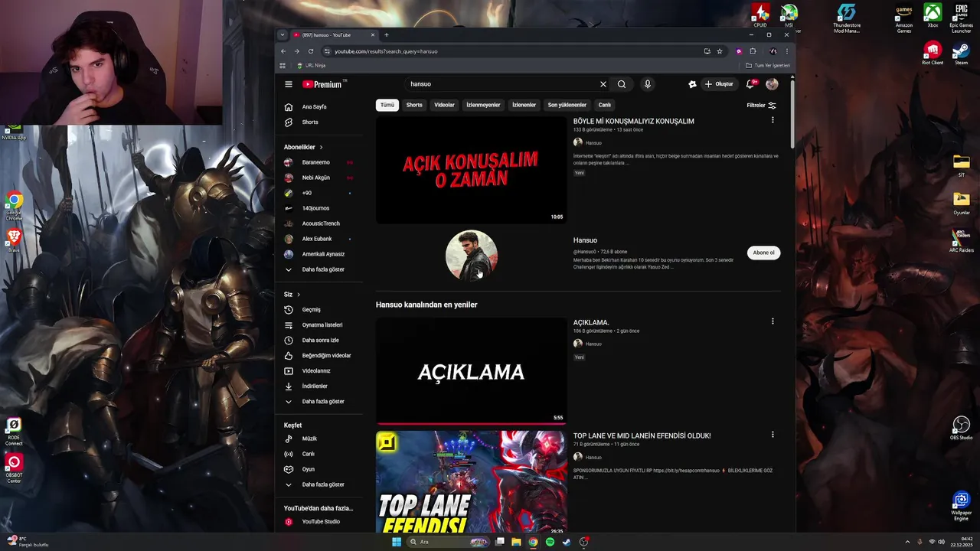
Task: Clear the search box with the X icon
Action: tap(603, 84)
